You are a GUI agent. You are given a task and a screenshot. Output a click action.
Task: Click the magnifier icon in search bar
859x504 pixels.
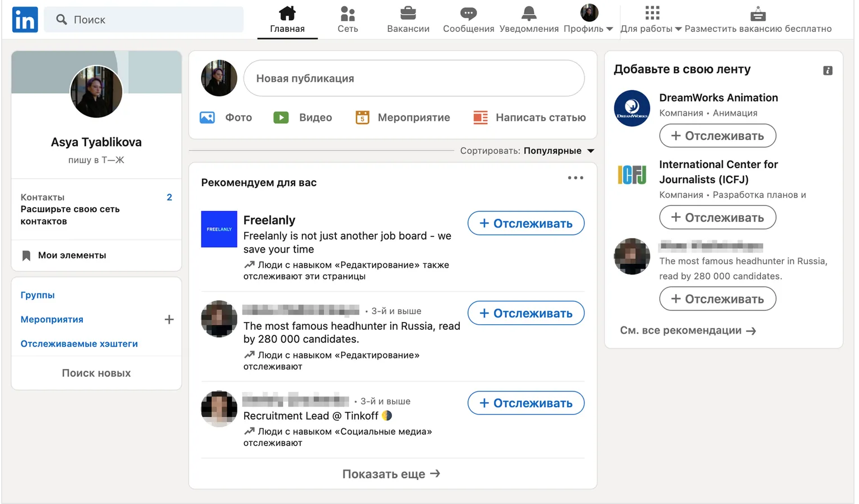[x=62, y=20]
